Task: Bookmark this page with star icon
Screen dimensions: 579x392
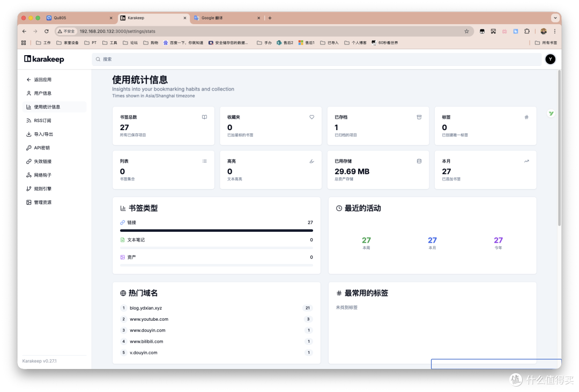Action: coord(467,32)
